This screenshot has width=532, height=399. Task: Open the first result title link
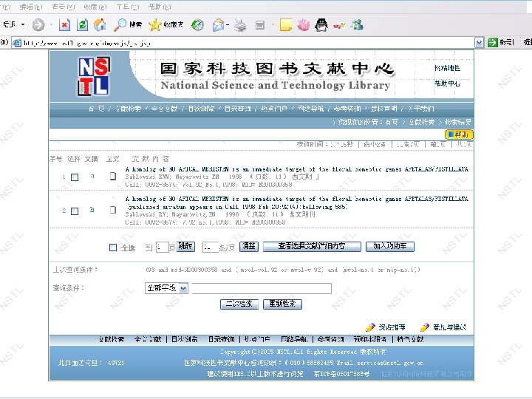tap(296, 169)
